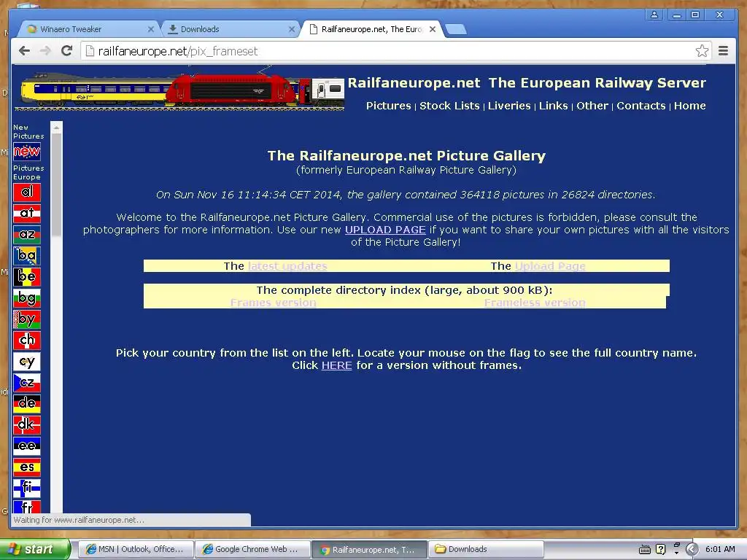
Task: Open the Stock Lists menu link
Action: (449, 106)
